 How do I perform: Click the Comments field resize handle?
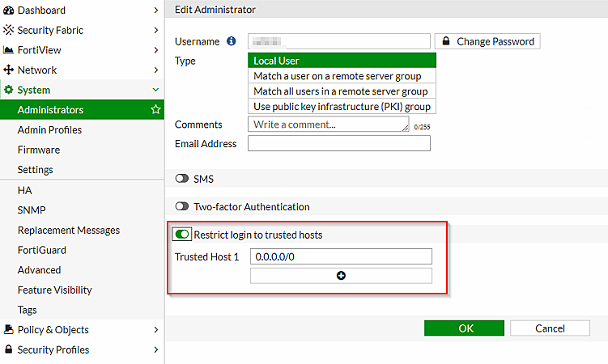pos(406,128)
